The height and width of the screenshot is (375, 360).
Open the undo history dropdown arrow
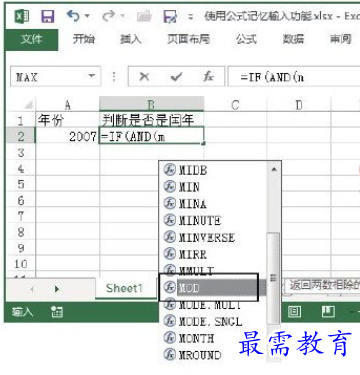pyautogui.click(x=87, y=16)
